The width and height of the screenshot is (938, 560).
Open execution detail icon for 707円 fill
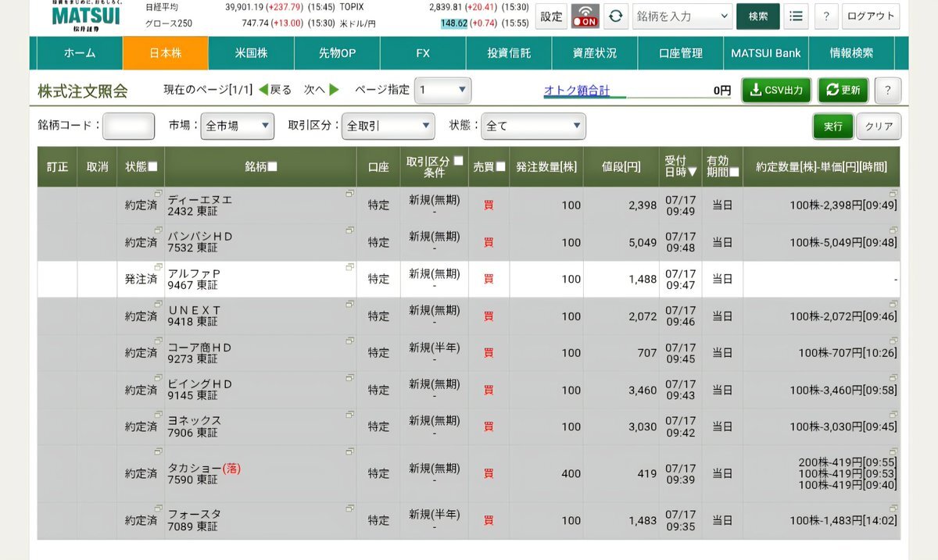pyautogui.click(x=893, y=341)
